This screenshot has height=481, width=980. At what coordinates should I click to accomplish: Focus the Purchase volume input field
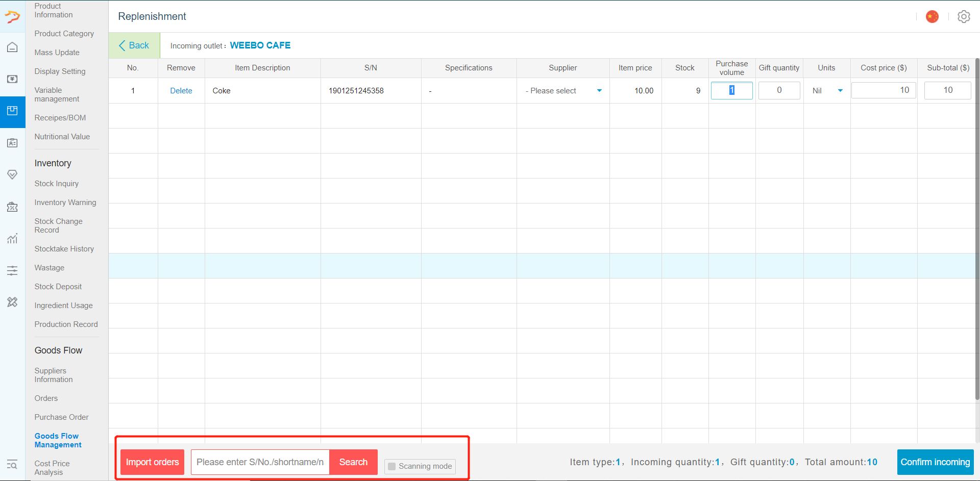tap(732, 90)
